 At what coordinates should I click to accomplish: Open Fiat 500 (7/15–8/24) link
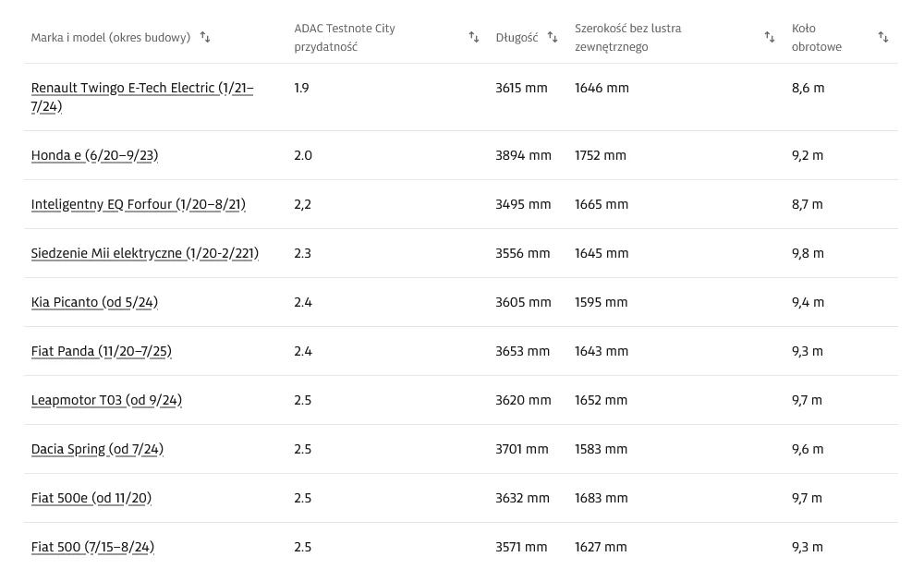tap(92, 547)
